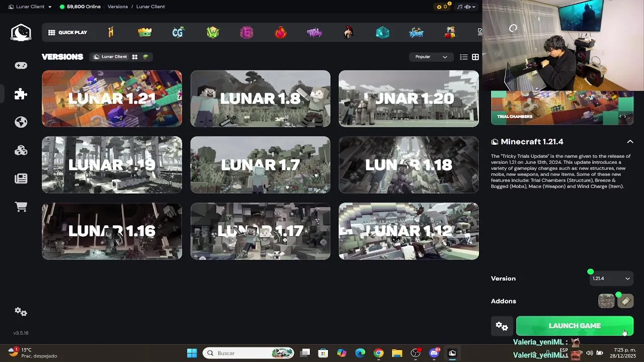Open the newspaper News section

coord(21,178)
